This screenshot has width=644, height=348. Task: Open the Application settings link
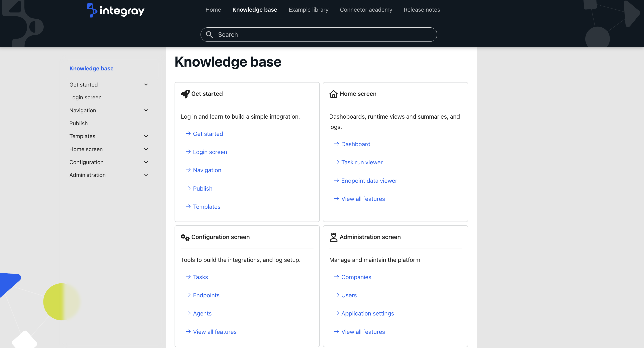tap(367, 313)
